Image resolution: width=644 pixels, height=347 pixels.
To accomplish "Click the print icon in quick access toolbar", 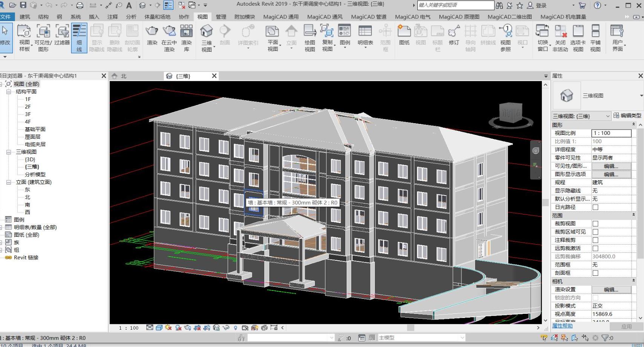I will 80,5.
